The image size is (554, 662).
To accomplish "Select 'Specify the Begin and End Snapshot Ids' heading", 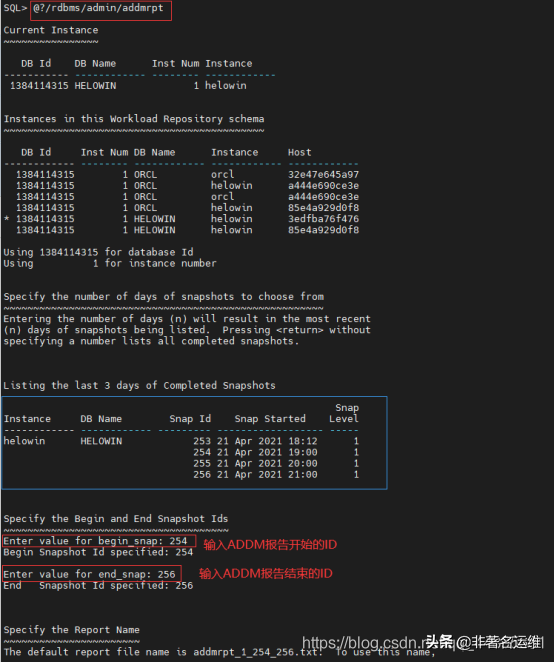I will (116, 519).
